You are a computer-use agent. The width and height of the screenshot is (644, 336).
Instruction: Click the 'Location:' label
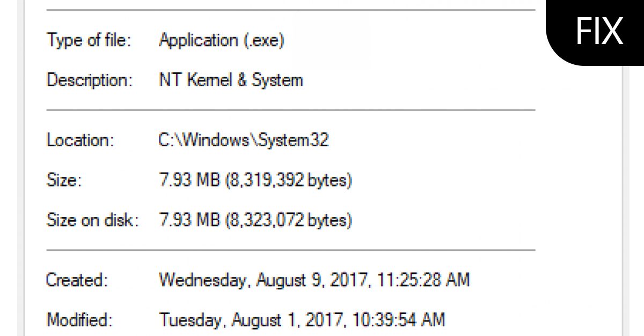pos(80,140)
